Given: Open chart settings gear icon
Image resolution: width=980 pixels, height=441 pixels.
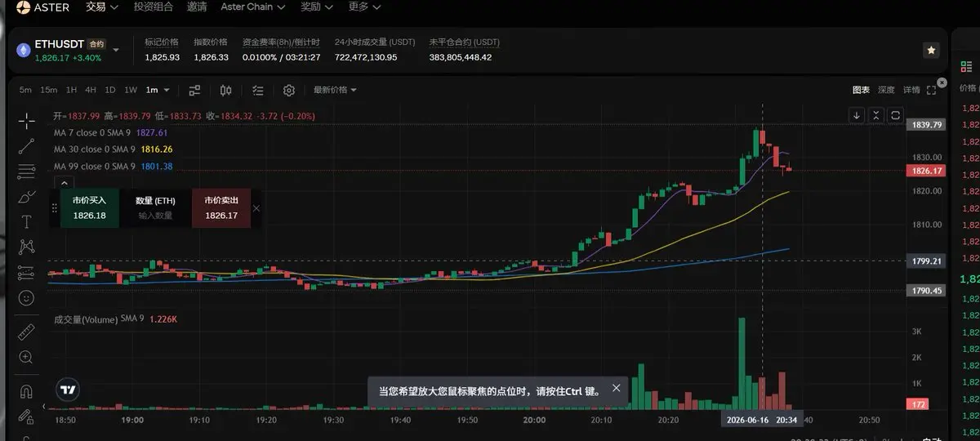Looking at the screenshot, I should (x=289, y=90).
